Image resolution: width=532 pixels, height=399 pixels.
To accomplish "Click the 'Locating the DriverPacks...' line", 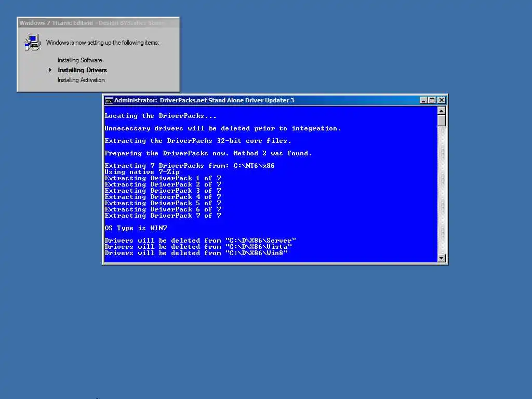I will (x=161, y=116).
